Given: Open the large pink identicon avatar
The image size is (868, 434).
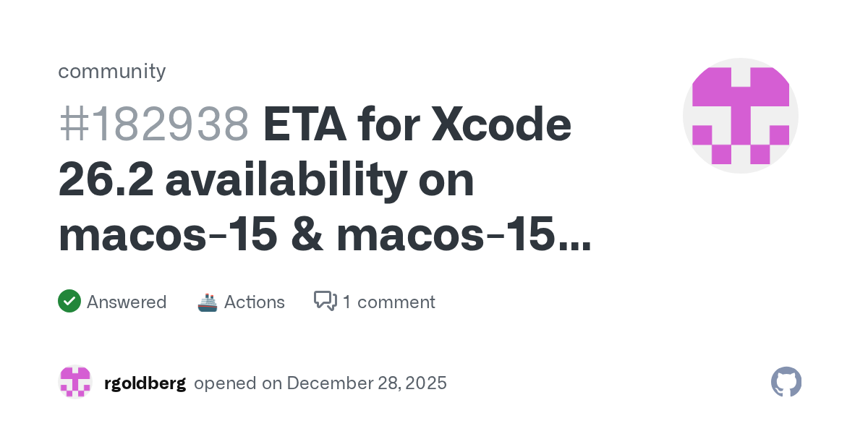Looking at the screenshot, I should (740, 116).
